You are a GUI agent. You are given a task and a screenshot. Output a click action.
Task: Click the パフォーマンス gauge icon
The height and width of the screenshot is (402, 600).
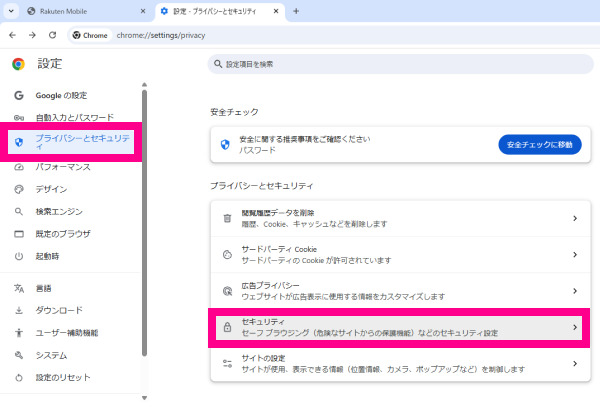click(18, 167)
